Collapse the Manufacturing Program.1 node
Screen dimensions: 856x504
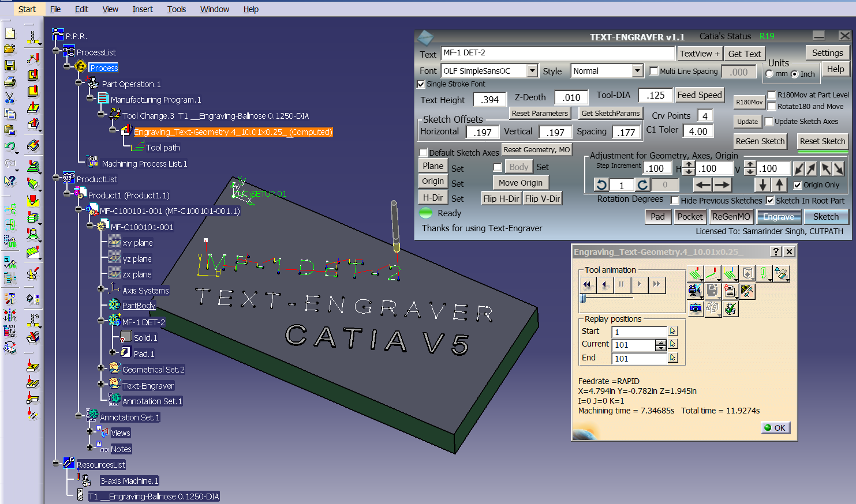point(90,99)
